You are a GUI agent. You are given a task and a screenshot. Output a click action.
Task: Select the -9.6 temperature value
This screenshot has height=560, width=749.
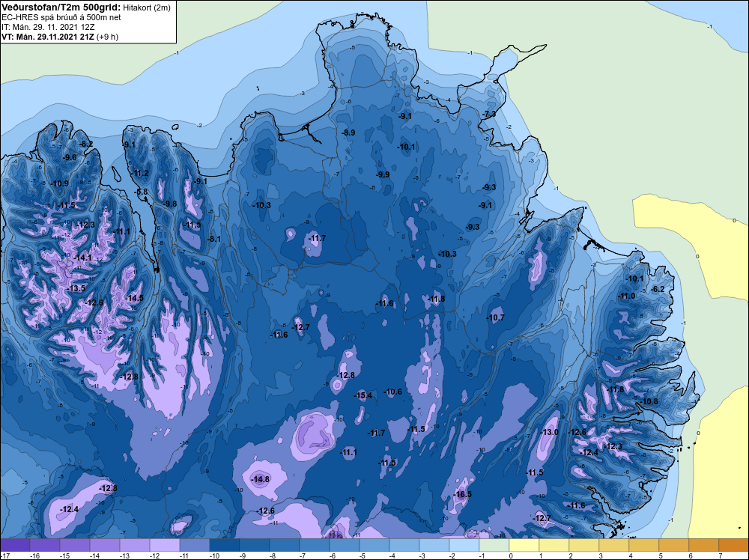[x=69, y=157]
